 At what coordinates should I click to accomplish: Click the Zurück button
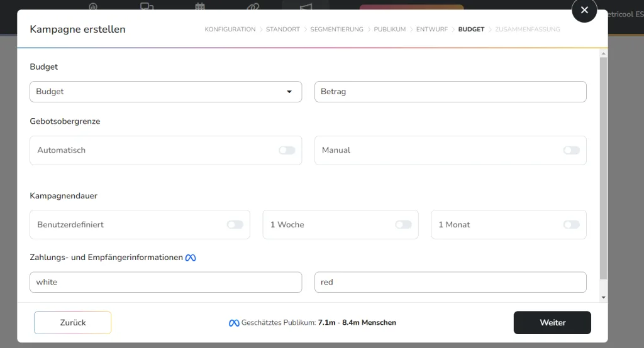tap(73, 323)
